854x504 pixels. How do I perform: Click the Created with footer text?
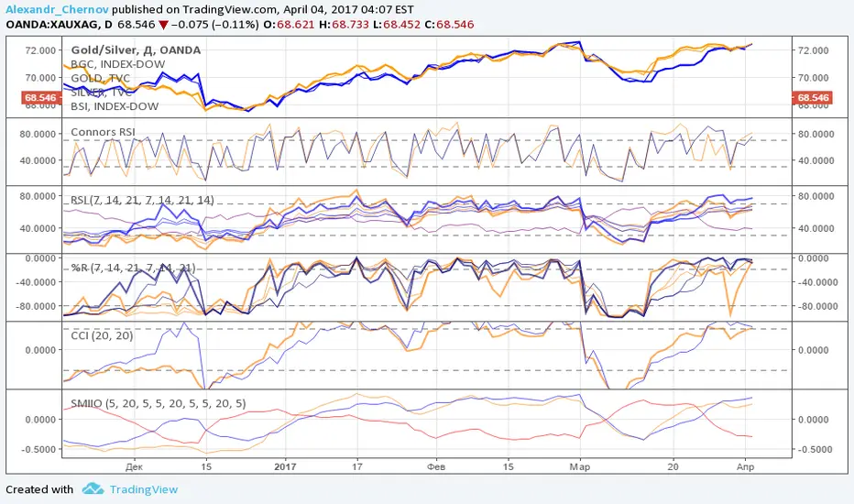[39, 489]
